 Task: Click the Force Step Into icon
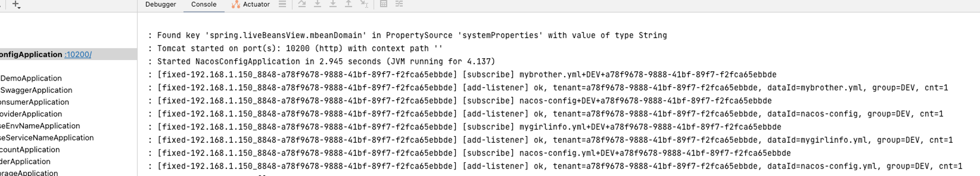(x=333, y=4)
